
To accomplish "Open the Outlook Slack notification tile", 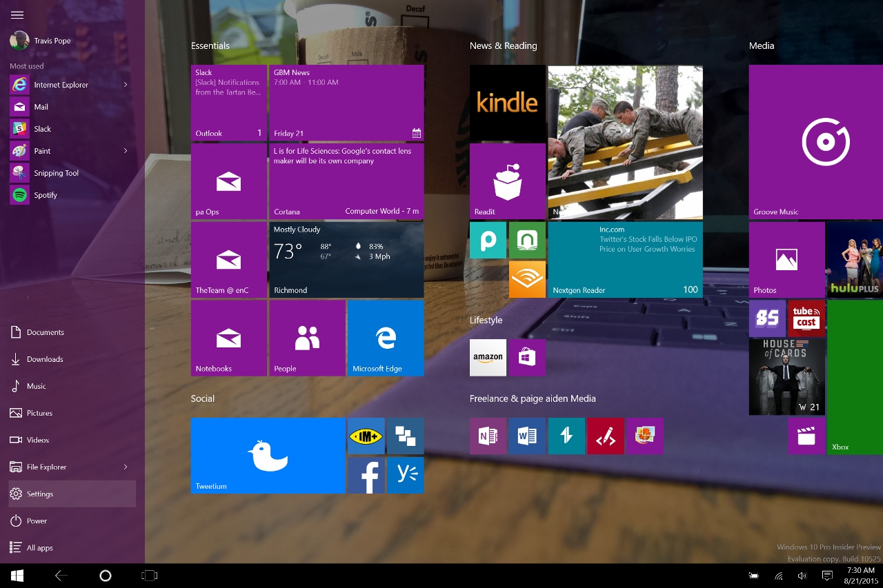I will pos(228,103).
